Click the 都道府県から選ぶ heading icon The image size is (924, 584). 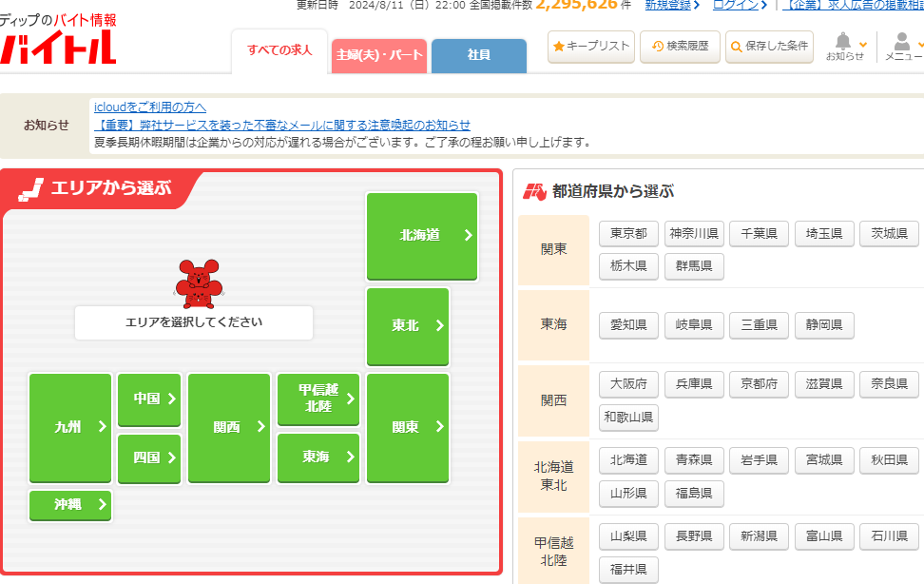pyautogui.click(x=534, y=191)
